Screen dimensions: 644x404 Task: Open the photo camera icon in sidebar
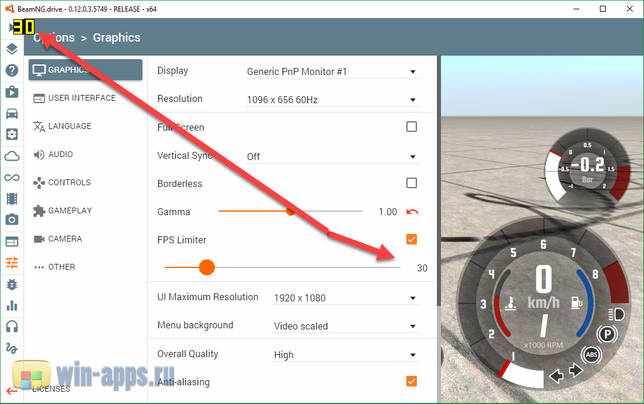12,220
